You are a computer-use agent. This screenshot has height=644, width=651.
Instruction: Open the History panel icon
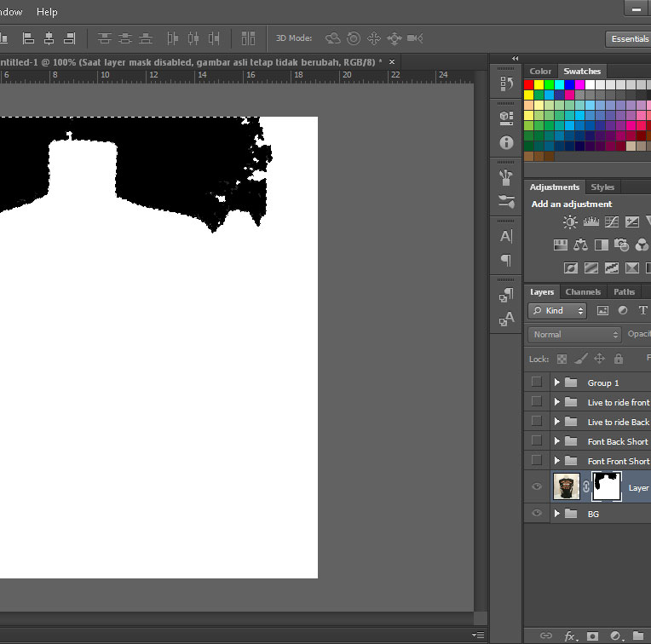click(506, 83)
